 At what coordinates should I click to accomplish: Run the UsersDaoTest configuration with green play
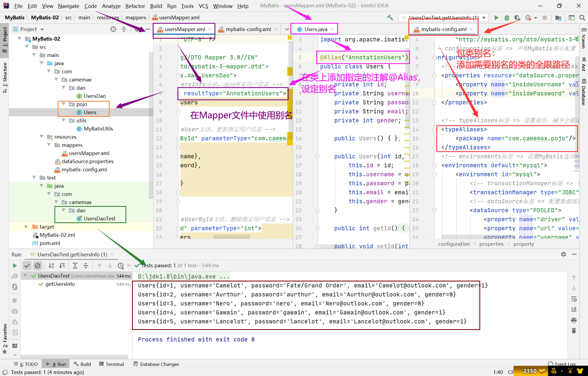pos(496,18)
